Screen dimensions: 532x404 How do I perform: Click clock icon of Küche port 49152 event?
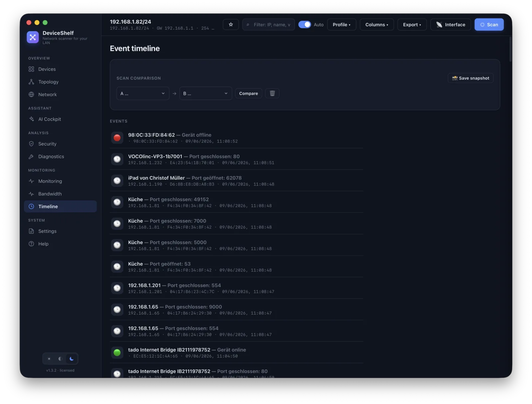click(x=117, y=202)
